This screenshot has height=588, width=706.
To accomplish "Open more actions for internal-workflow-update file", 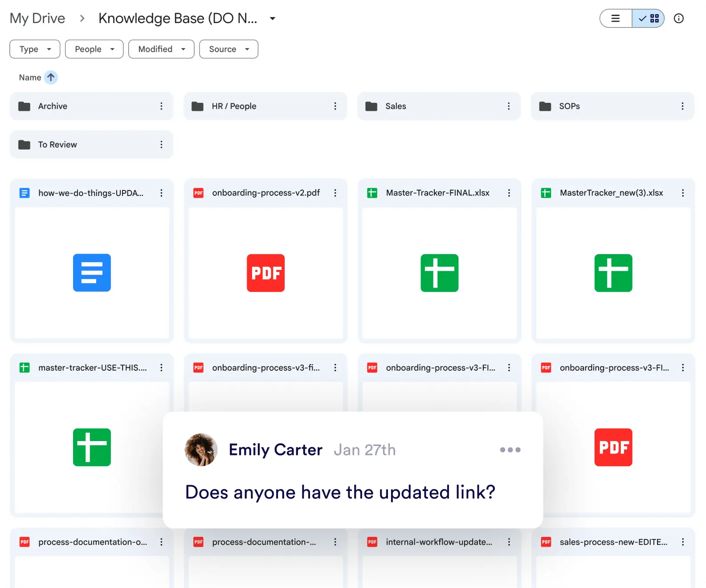I will (x=509, y=542).
